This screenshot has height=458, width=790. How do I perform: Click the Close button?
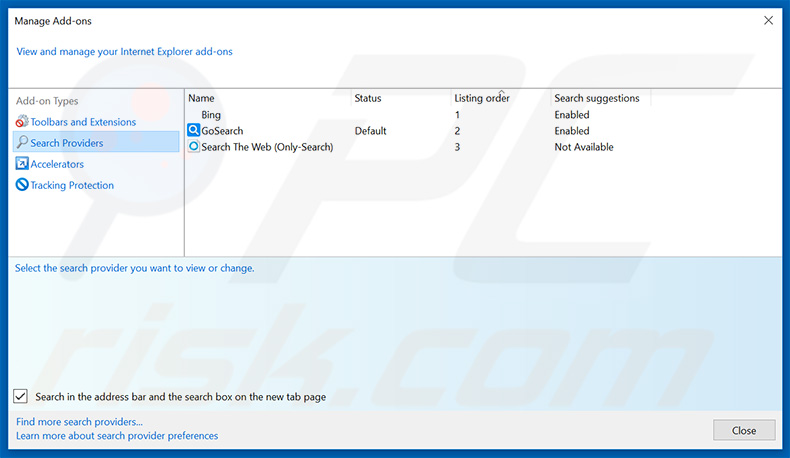[x=744, y=430]
